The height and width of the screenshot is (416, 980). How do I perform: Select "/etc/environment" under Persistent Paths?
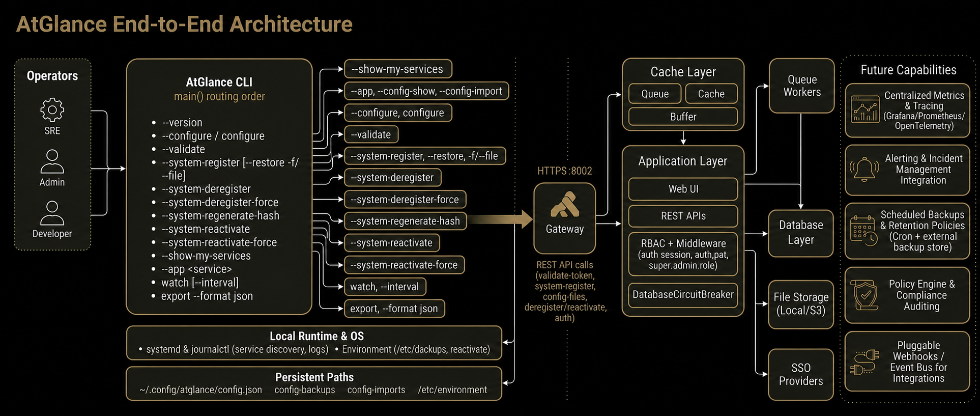[x=452, y=390]
